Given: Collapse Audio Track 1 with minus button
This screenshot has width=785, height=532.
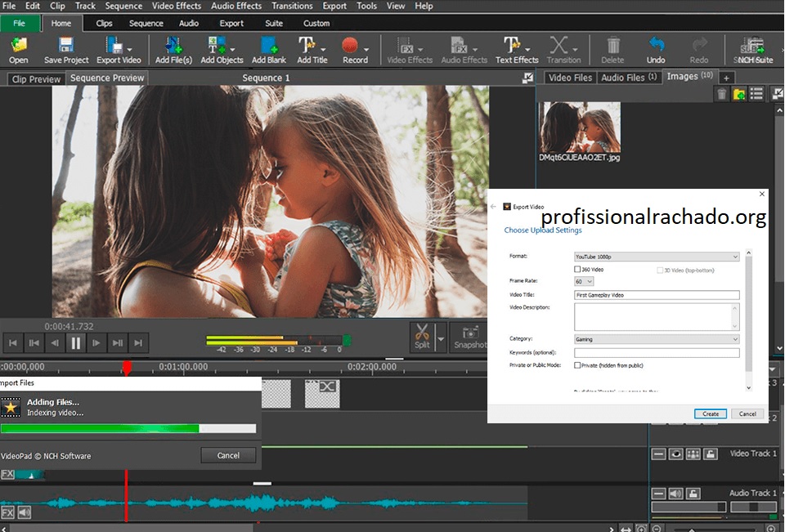Looking at the screenshot, I should tap(659, 494).
